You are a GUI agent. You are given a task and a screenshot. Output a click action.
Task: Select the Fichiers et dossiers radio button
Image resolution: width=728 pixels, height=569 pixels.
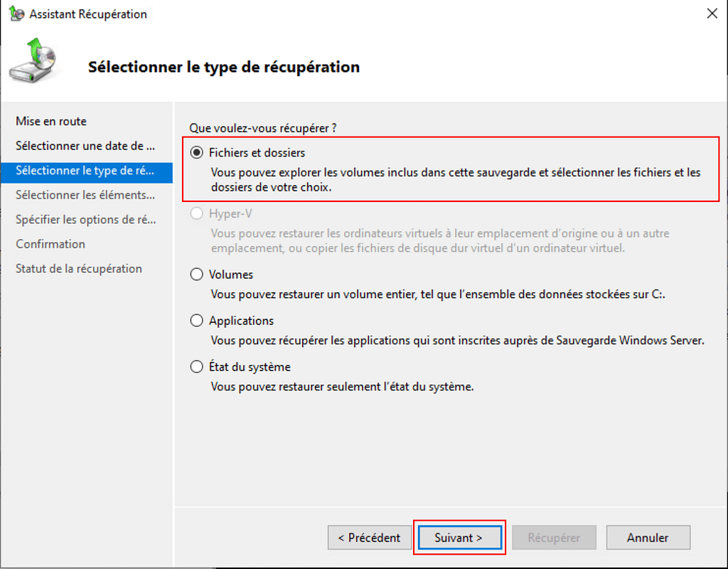click(197, 153)
